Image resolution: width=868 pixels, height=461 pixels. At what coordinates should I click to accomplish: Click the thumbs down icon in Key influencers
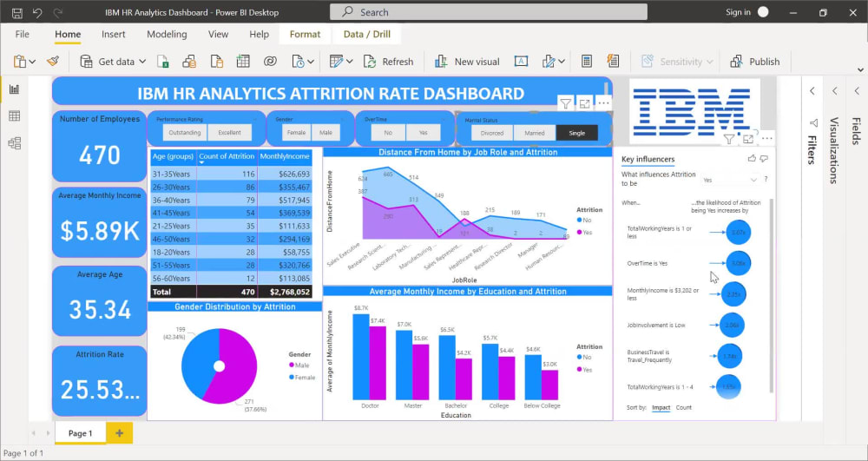coord(764,159)
